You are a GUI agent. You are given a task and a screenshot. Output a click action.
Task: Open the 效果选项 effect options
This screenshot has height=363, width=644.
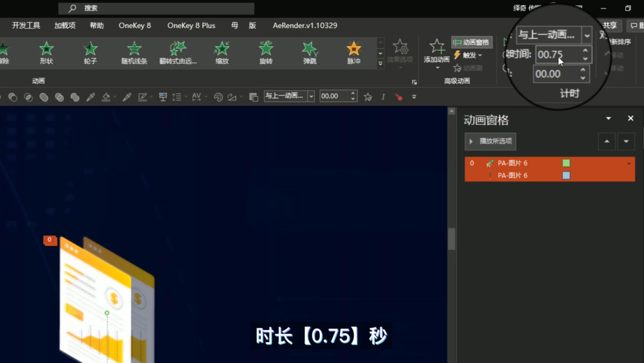pos(400,53)
